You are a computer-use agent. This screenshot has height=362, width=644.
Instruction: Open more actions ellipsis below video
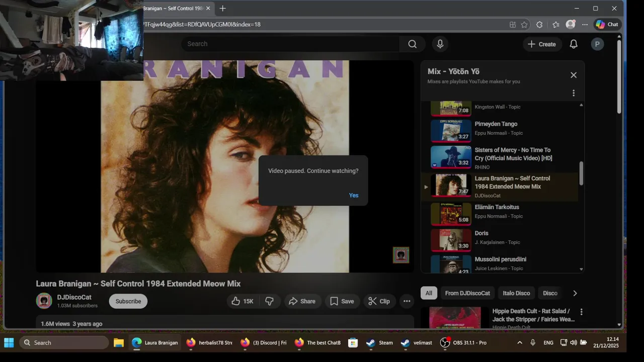(407, 301)
